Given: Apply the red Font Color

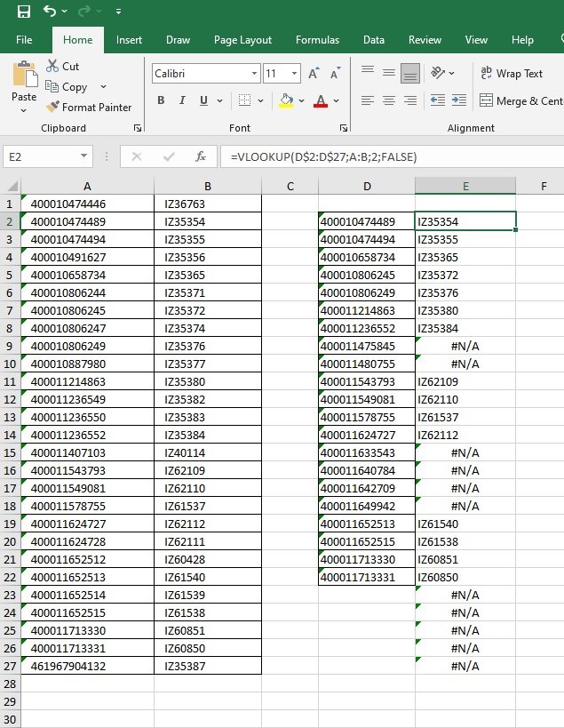Looking at the screenshot, I should (x=321, y=100).
